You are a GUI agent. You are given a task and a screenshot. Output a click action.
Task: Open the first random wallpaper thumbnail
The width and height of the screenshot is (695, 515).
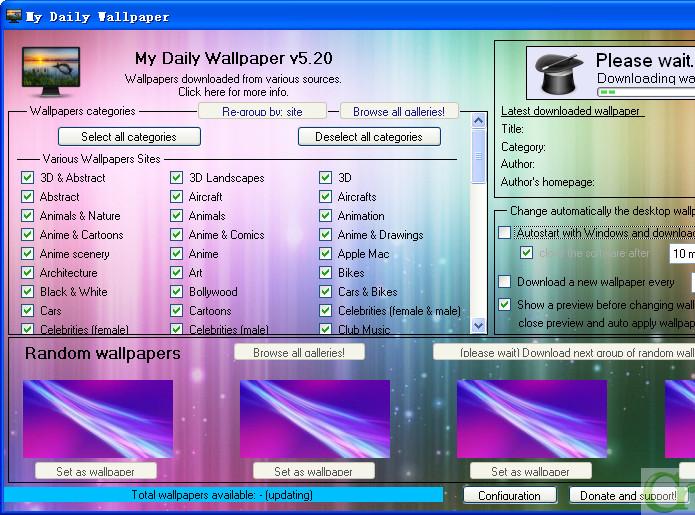(x=98, y=419)
